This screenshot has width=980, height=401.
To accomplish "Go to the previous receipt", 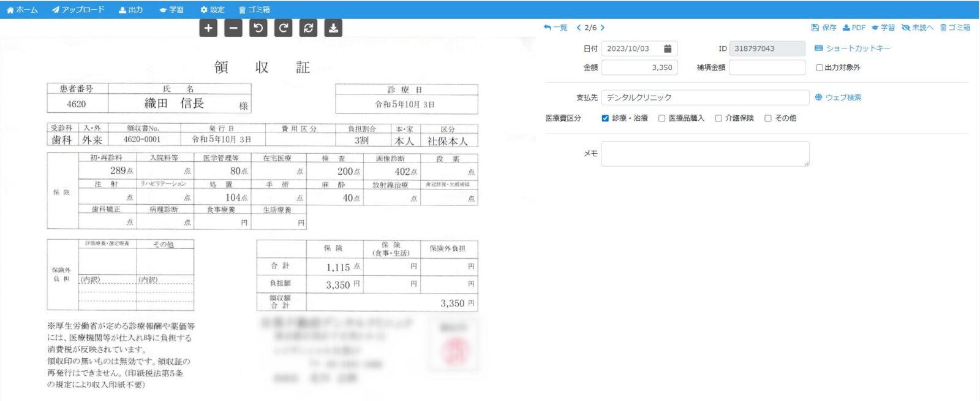I will 579,28.
